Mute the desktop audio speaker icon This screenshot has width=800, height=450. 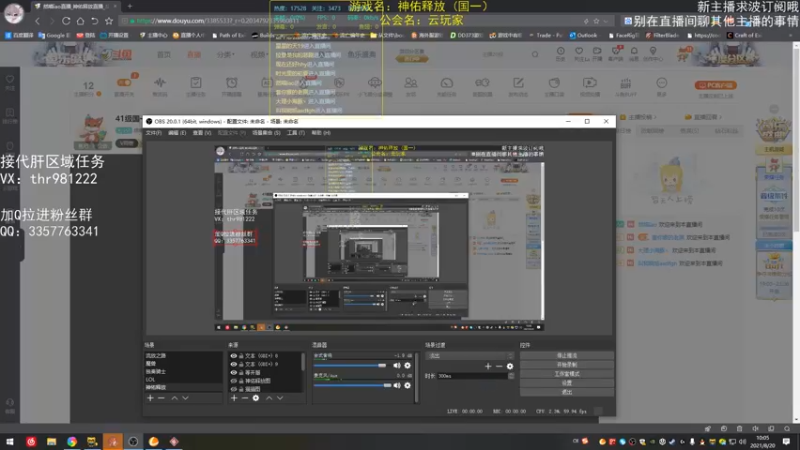tap(396, 365)
